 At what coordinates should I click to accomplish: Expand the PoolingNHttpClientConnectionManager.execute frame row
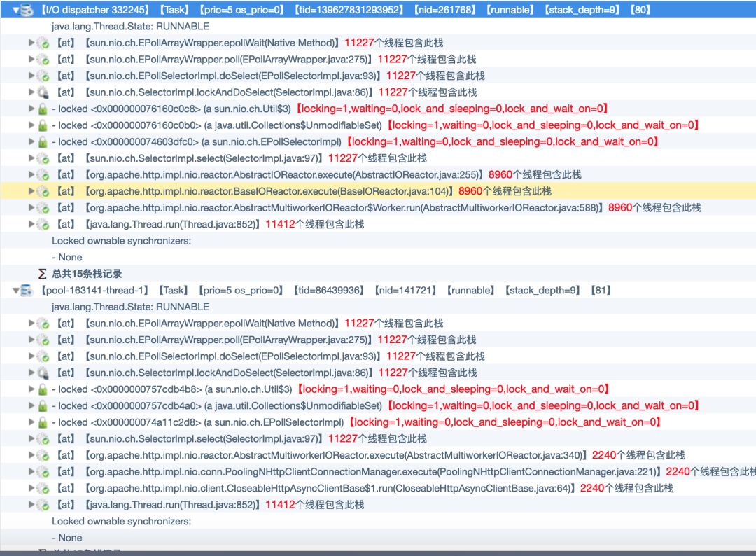click(x=31, y=471)
